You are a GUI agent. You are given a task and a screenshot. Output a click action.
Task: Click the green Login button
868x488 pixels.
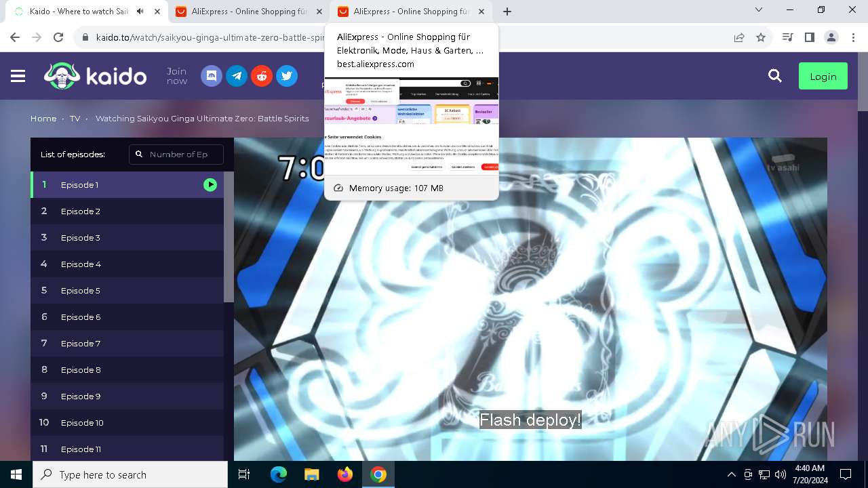tap(823, 76)
